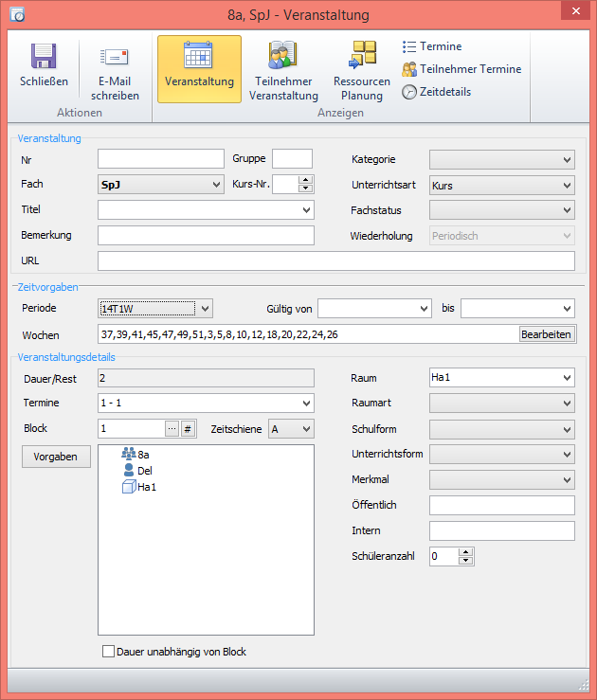Open Ressourcen Planung view

click(362, 69)
